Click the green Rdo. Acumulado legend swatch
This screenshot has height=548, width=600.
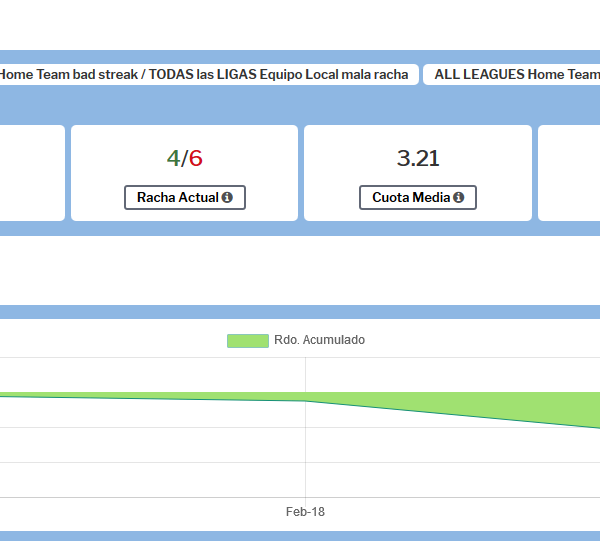click(247, 341)
